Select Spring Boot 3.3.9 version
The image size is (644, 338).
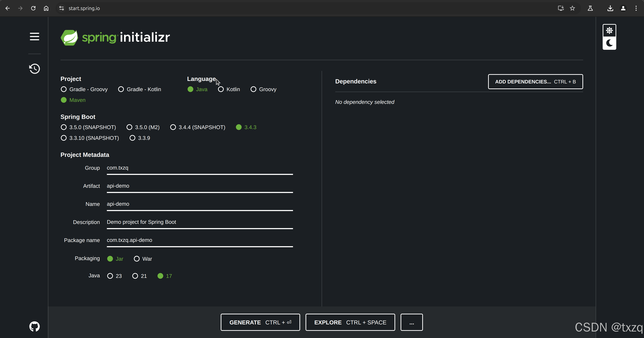pos(132,138)
